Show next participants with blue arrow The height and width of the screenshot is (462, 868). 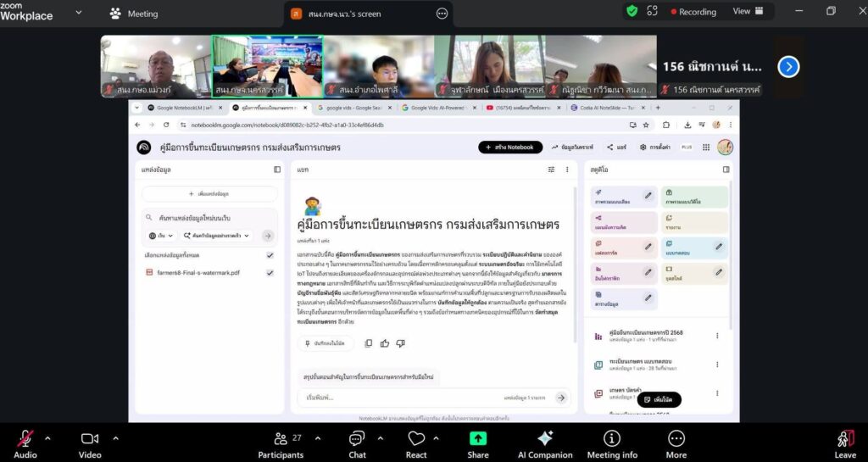788,66
